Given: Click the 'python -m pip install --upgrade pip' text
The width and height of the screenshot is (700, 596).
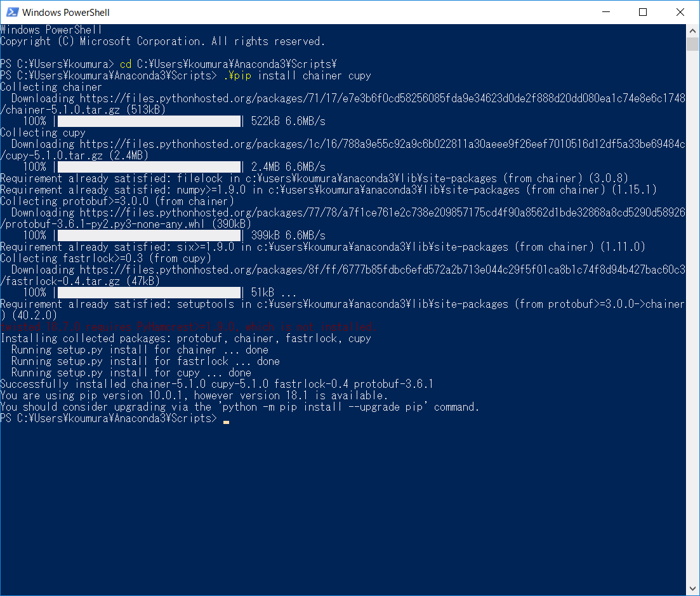Looking at the screenshot, I should (322, 407).
